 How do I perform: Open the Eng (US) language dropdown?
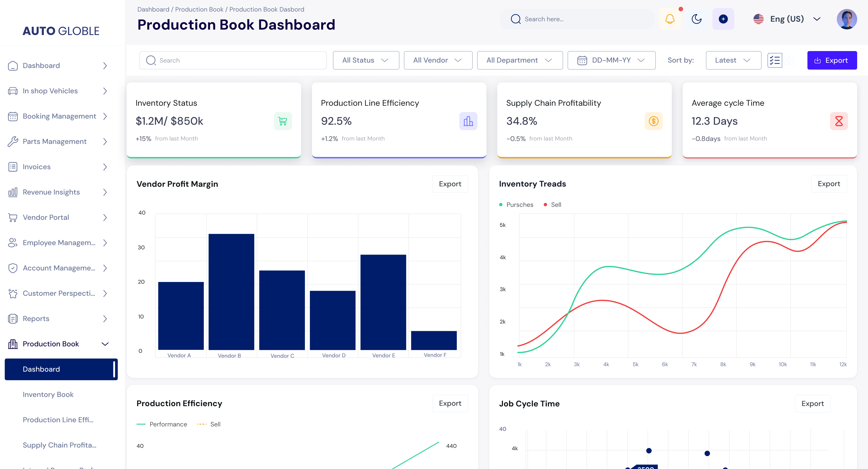(x=787, y=19)
